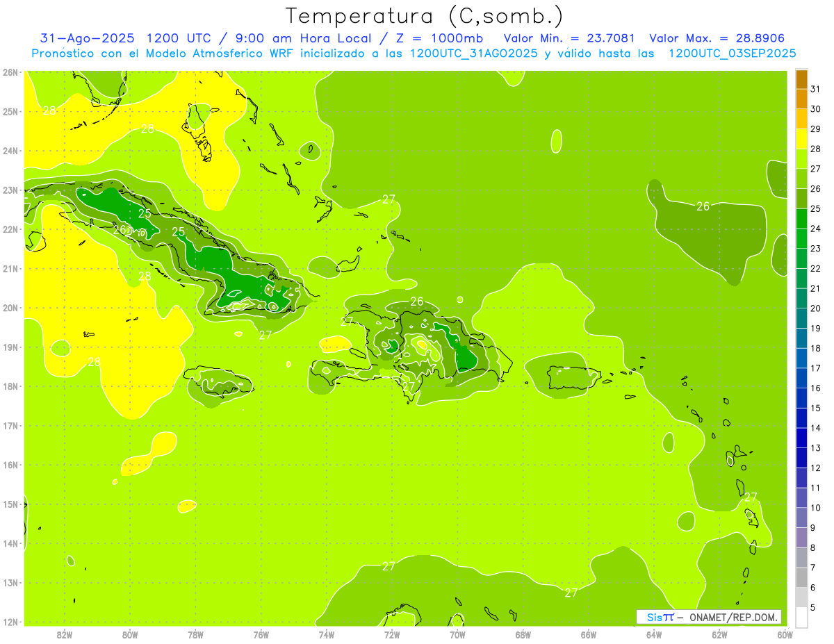The height and width of the screenshot is (644, 834).
Task: Click the colorbar value label "5"
Action: (x=813, y=608)
